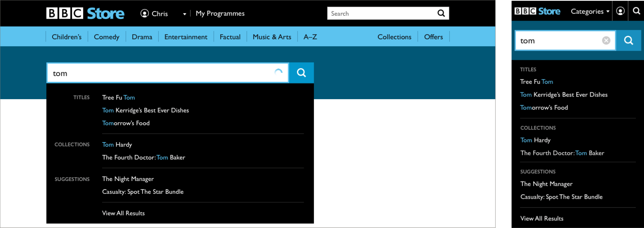
Task: Select 'Casualty: Spot The Star Bundle' desktop suggestion
Action: [x=143, y=191]
